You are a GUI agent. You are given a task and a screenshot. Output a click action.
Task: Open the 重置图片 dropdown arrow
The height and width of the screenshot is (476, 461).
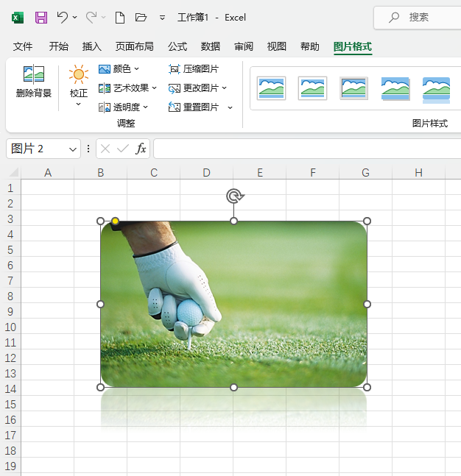[230, 107]
